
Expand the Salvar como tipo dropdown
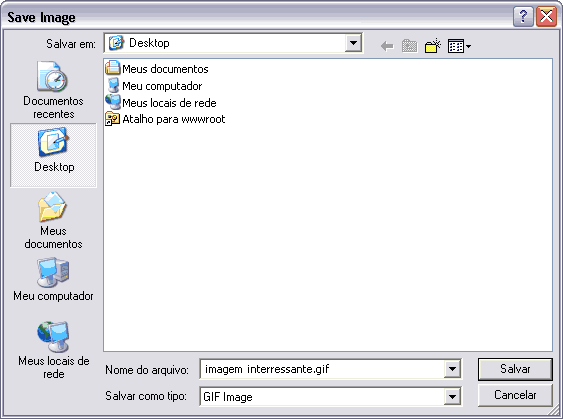point(452,397)
